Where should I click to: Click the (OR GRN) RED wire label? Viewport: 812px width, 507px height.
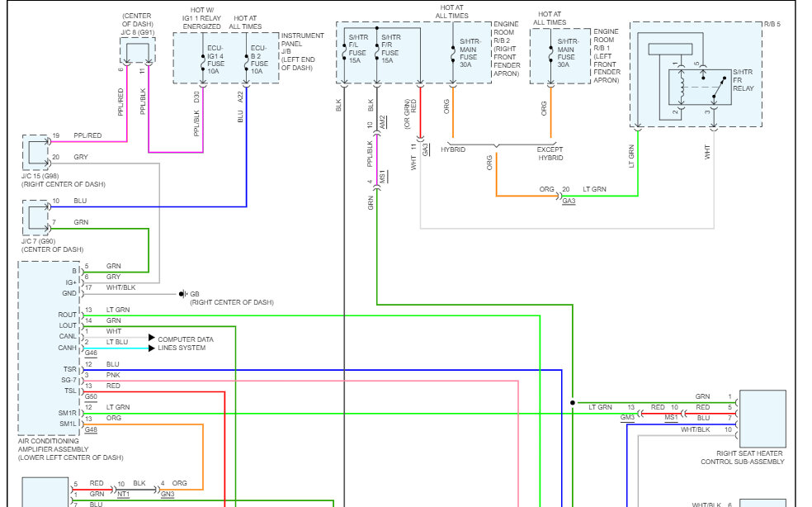click(410, 113)
